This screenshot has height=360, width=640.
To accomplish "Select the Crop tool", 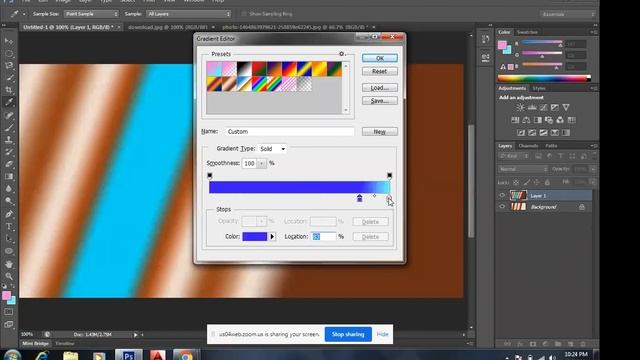I will point(9,90).
